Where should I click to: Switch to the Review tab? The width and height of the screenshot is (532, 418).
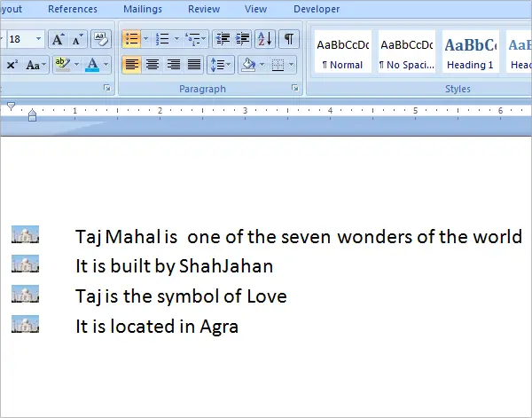204,9
